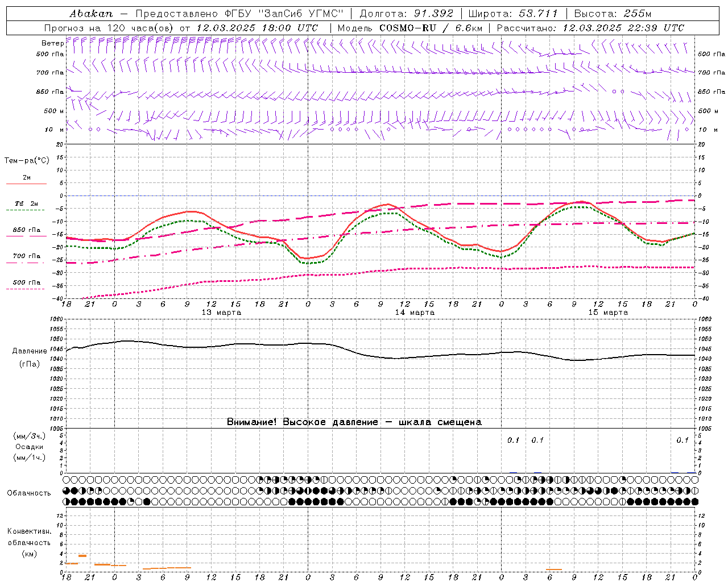Click the warning "Внимание! Высокое давление — шкала смещена"
The width and height of the screenshot is (728, 582).
(354, 422)
